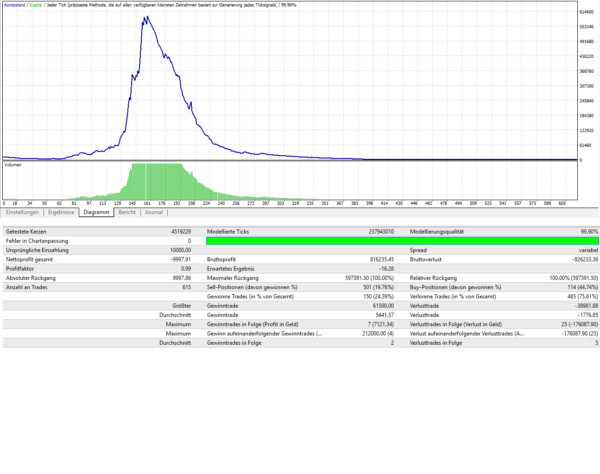
Task: Select the gross loss value -826233.36
Action: (585, 259)
